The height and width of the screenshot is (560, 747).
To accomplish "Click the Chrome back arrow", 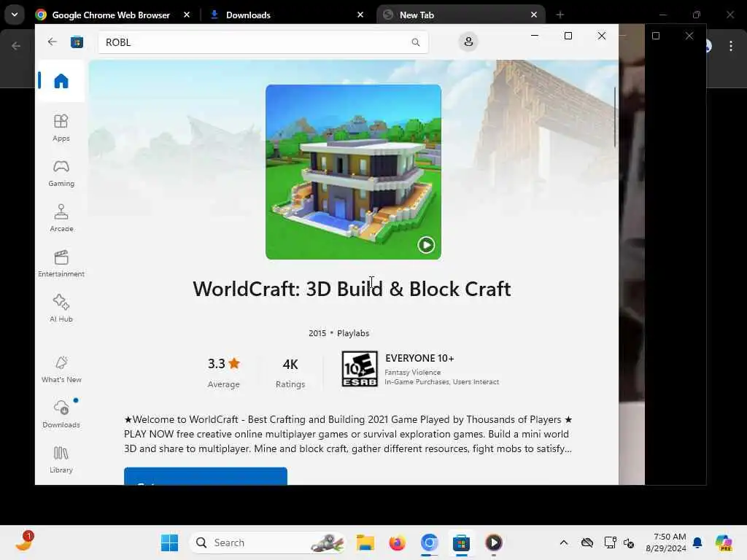I will tap(16, 46).
